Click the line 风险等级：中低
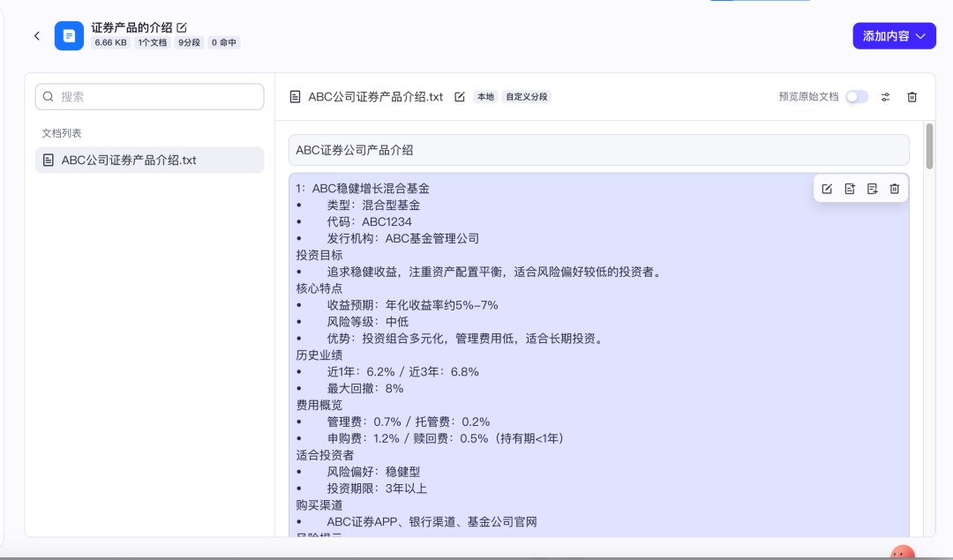 (x=368, y=322)
